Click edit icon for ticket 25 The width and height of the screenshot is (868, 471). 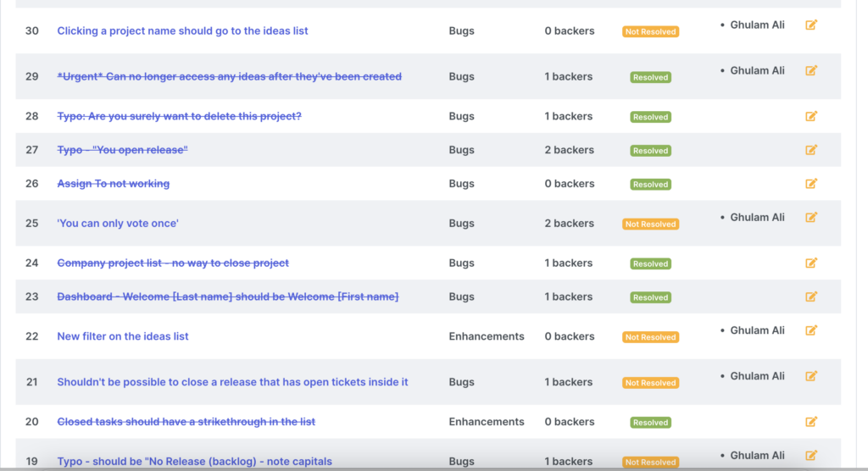[x=811, y=218]
